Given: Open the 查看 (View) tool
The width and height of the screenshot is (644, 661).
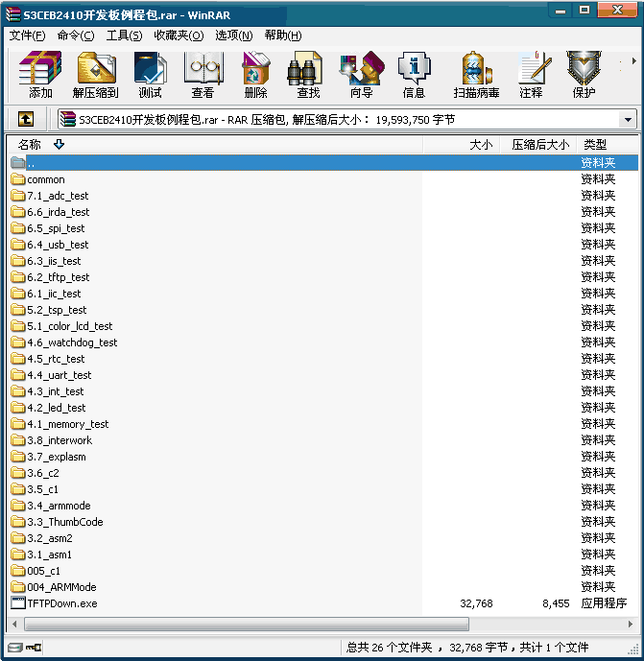Looking at the screenshot, I should click(203, 75).
